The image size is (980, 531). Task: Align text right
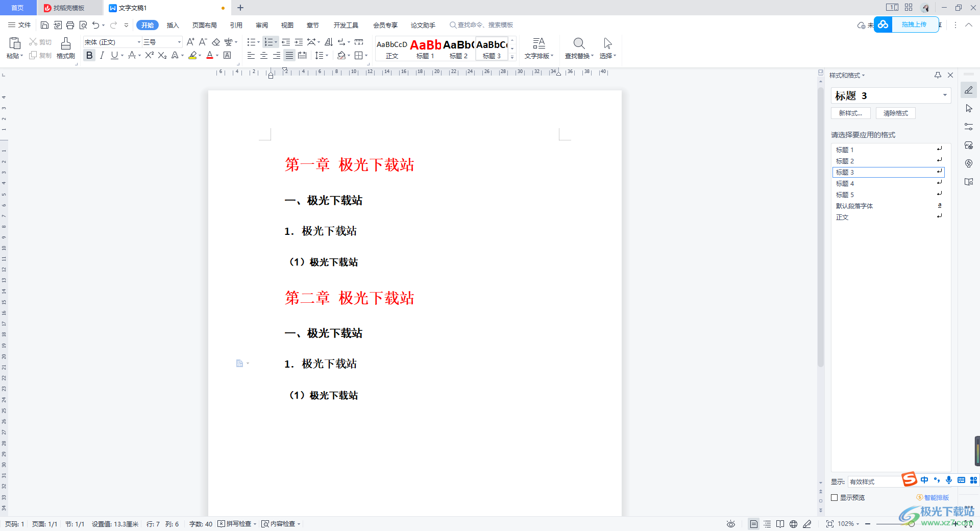point(277,55)
